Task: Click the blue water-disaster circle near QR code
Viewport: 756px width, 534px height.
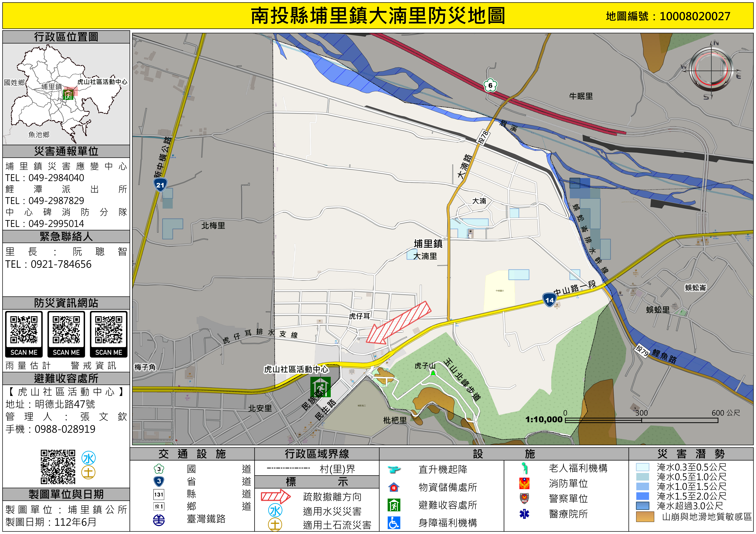Action: [89, 458]
